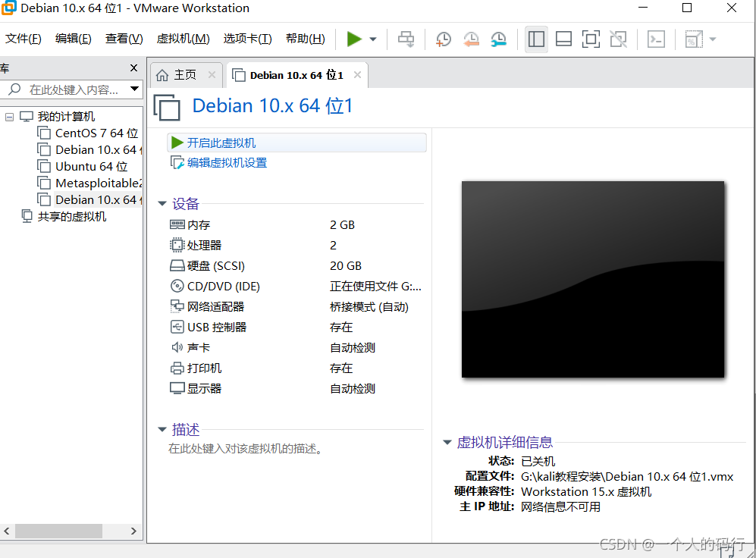Click 编辑虚拟机设置 link

(227, 163)
